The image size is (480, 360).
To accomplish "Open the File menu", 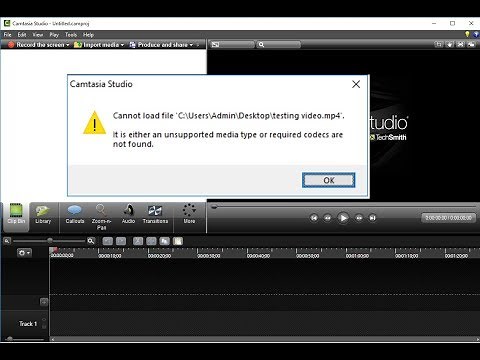I will [7, 35].
